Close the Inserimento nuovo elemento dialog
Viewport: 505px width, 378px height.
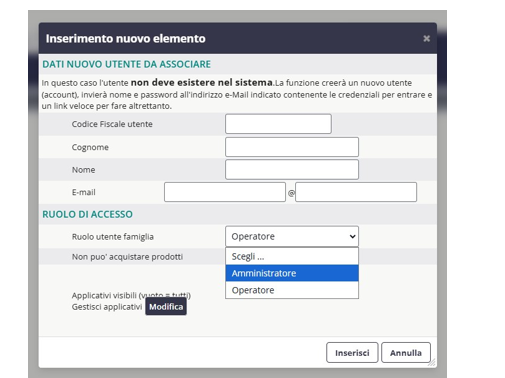click(x=426, y=39)
